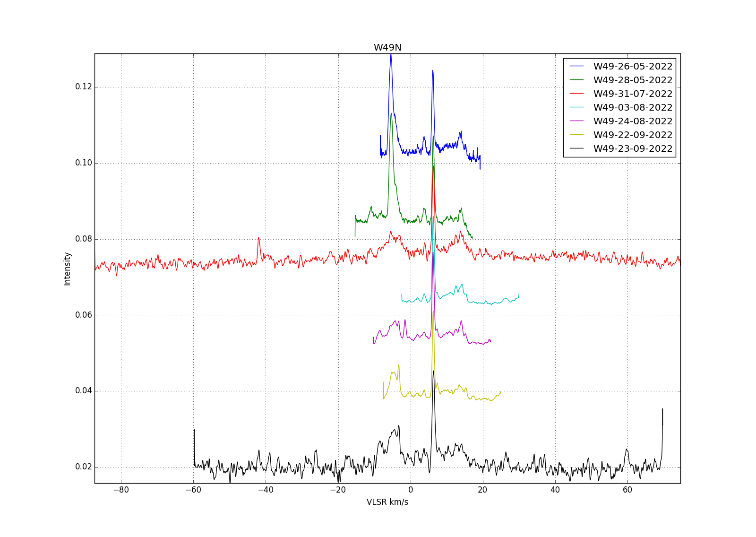Click the 20 x-axis tick label
This screenshot has width=756, height=537.
(482, 490)
